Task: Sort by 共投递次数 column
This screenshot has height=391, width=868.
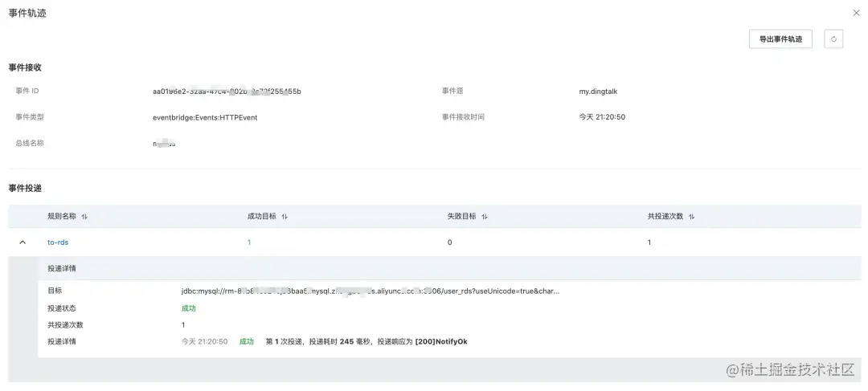Action: tap(691, 217)
